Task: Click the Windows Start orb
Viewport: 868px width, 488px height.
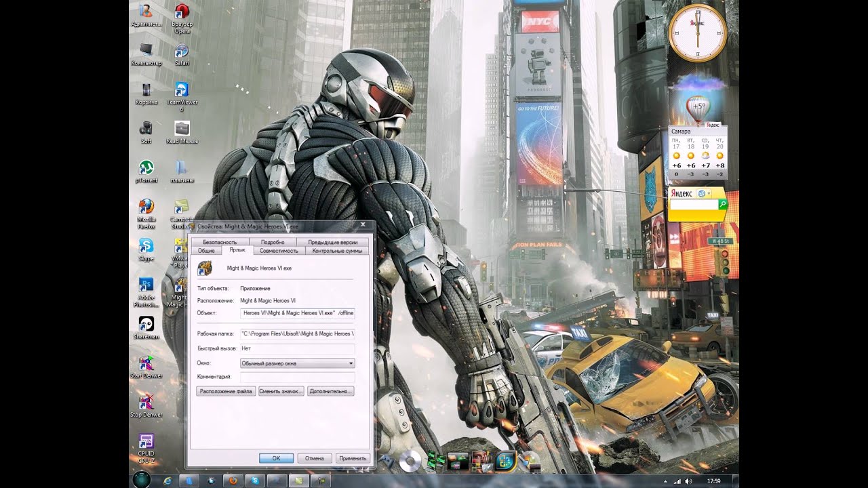Action: pos(141,479)
